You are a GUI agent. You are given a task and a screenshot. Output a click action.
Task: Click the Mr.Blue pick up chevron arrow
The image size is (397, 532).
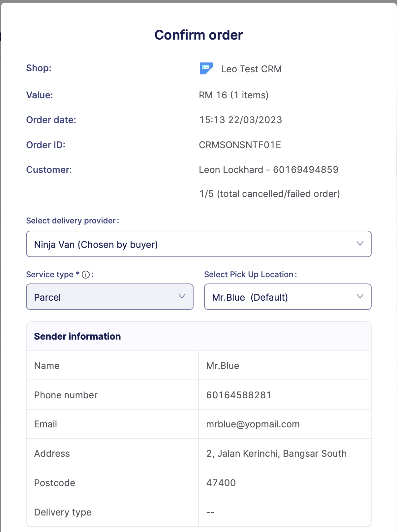[360, 297]
